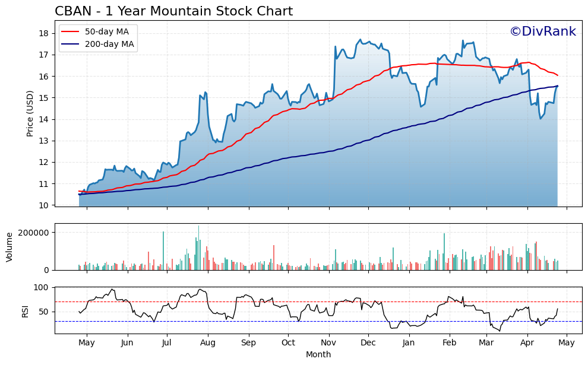This screenshot has height=365, width=588.
Task: Click the "Volume" axis label
Action: tap(10, 247)
